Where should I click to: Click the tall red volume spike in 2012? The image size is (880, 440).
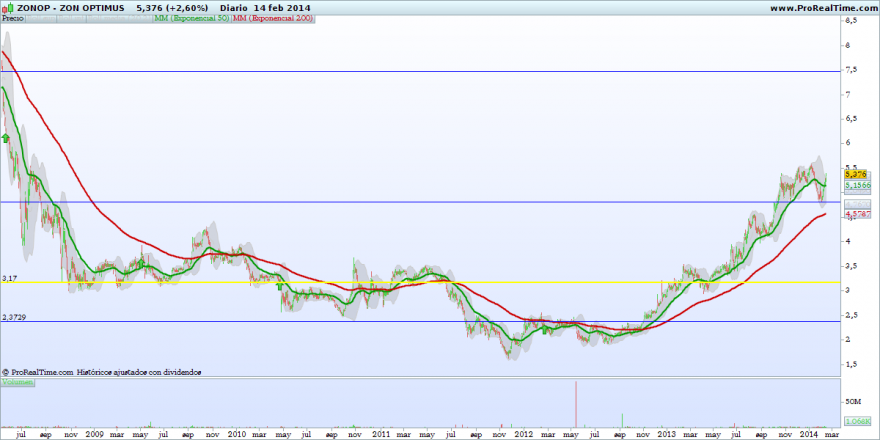tap(576, 404)
